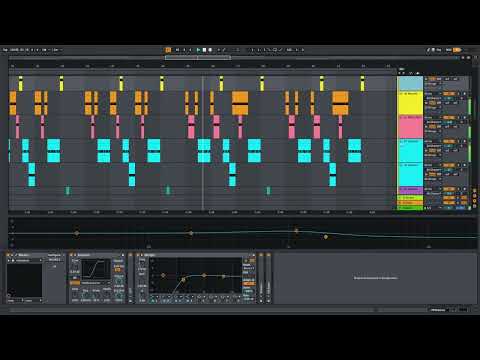The height and width of the screenshot is (360, 480).
Task: Select the first yellow clip in the top lane
Action: click(21, 84)
